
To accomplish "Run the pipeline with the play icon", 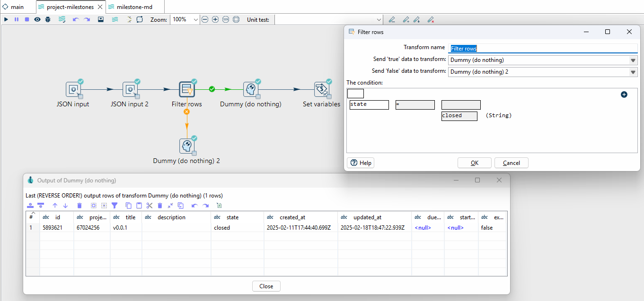I will pos(6,19).
